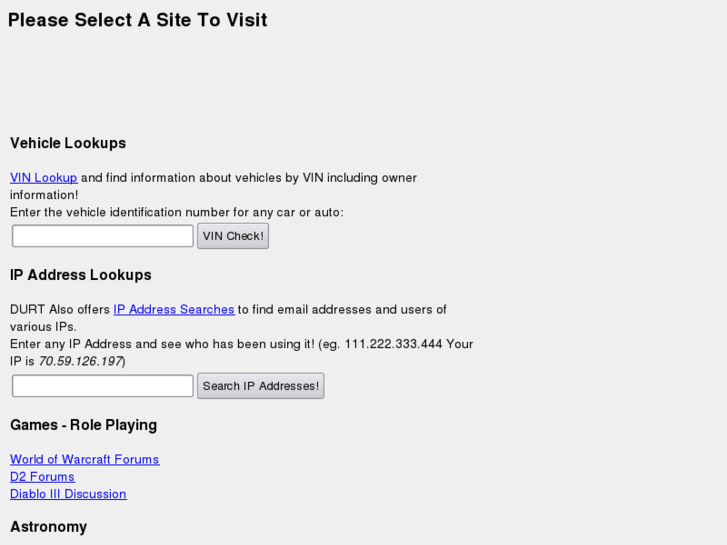Screen dimensions: 727x545
Task: Click the Search IP Addresses! button
Action: pyautogui.click(x=260, y=386)
